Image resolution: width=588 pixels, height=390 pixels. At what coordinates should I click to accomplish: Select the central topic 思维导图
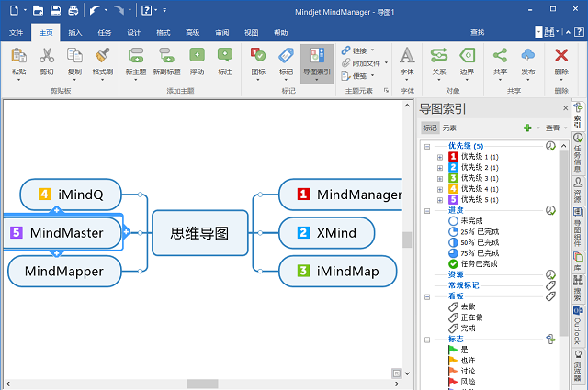[200, 233]
